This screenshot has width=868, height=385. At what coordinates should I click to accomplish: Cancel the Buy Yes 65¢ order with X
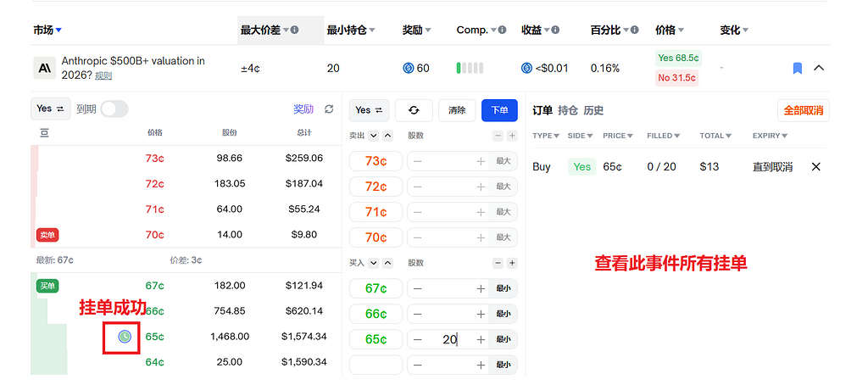click(x=816, y=167)
